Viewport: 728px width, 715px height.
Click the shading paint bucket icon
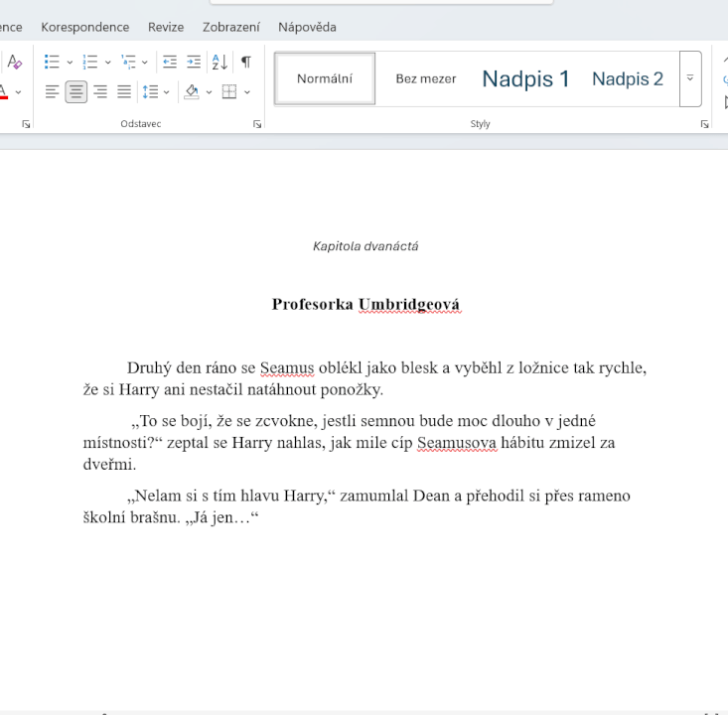[192, 91]
